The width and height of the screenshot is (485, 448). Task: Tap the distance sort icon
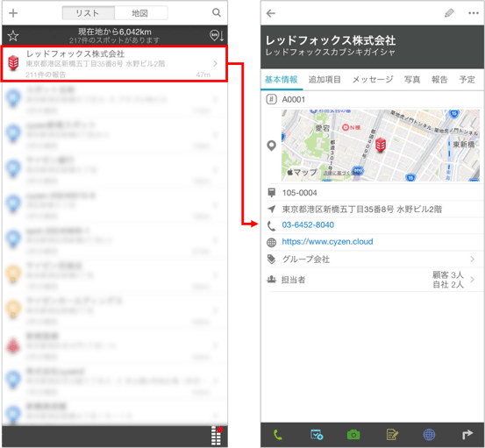tap(217, 36)
